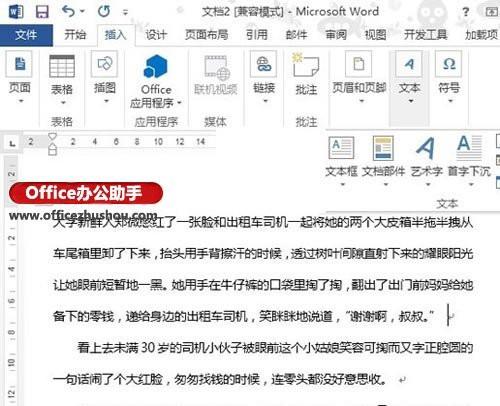Viewport: 500px width, 406px height.
Task: Click the horizontal ruler at mark 10
Action: click(158, 142)
